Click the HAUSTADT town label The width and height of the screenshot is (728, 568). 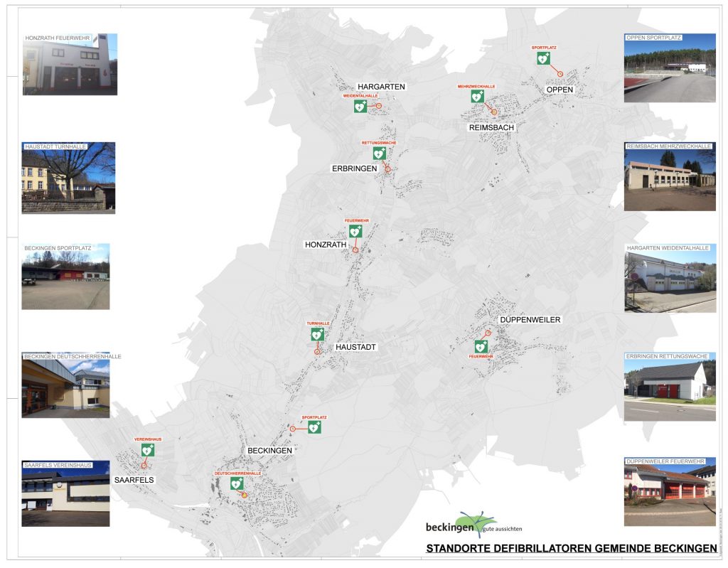click(355, 347)
